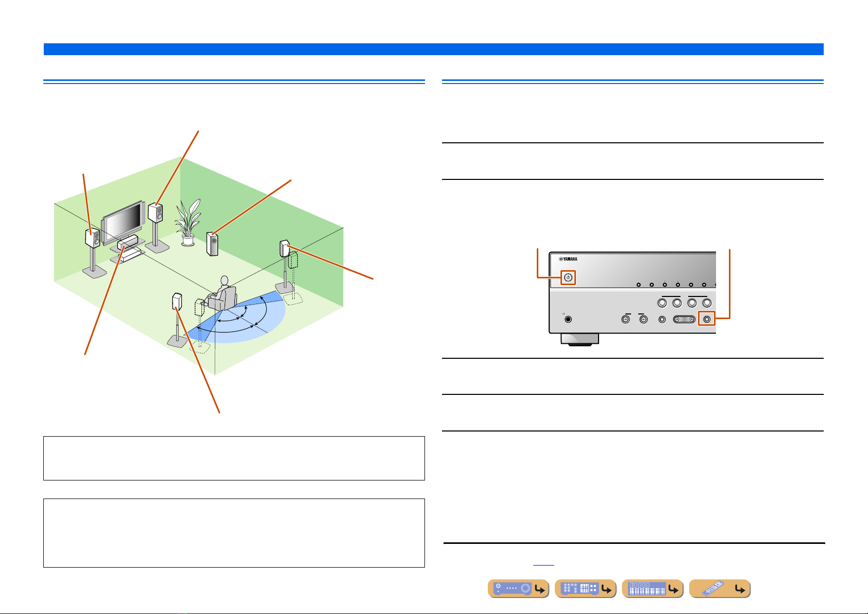Click the potted plant in the room
The width and height of the screenshot is (868, 614).
pyautogui.click(x=187, y=224)
